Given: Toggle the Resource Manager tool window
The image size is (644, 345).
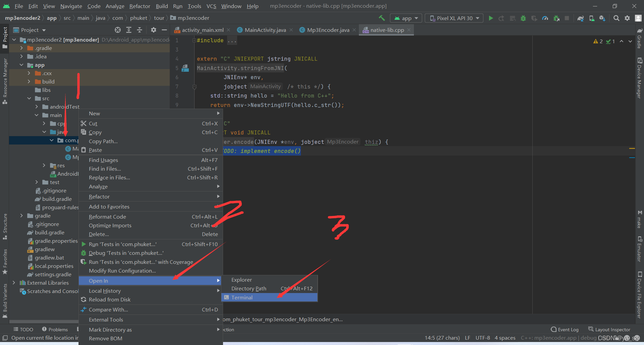Looking at the screenshot, I should point(5,81).
